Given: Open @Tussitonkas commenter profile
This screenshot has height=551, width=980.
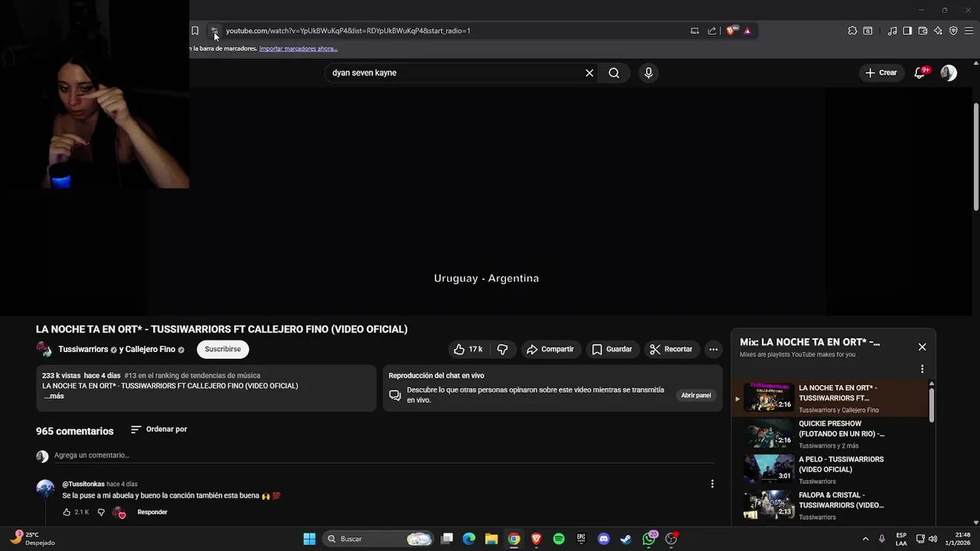Looking at the screenshot, I should [x=83, y=484].
